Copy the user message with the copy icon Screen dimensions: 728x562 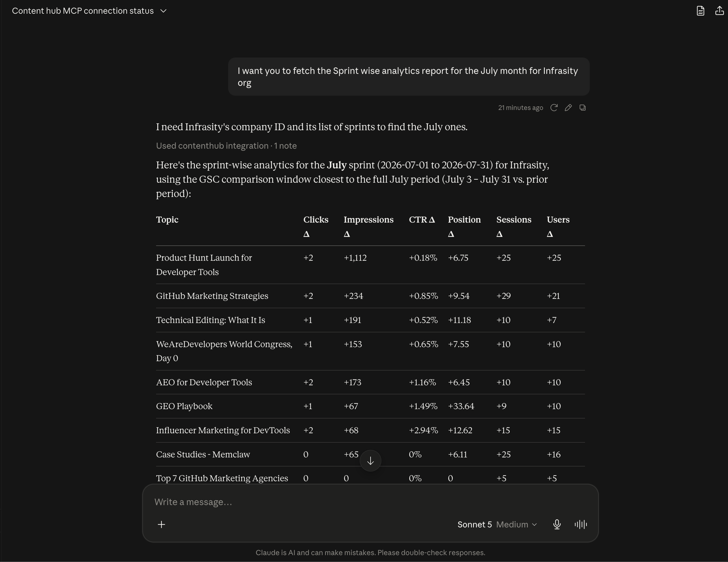point(582,108)
